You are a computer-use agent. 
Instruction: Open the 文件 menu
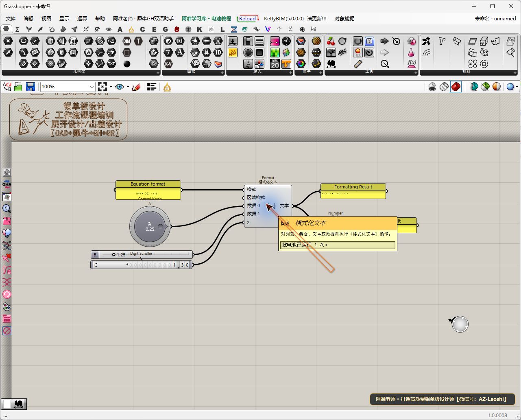pos(11,19)
